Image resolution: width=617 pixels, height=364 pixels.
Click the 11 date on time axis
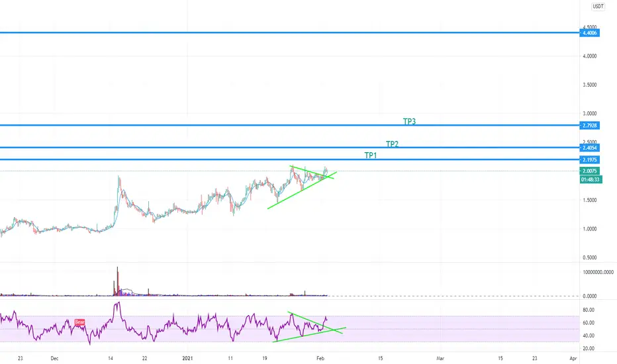click(230, 359)
